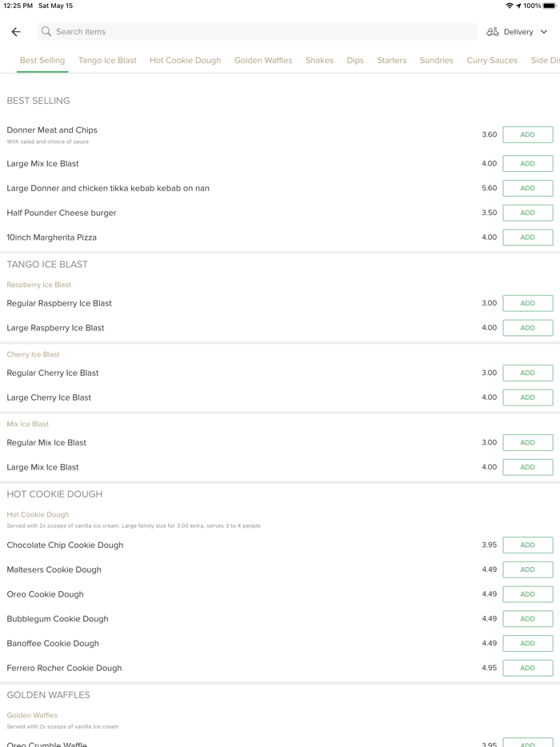Tap the back arrow icon
This screenshot has height=747, width=560.
point(16,32)
